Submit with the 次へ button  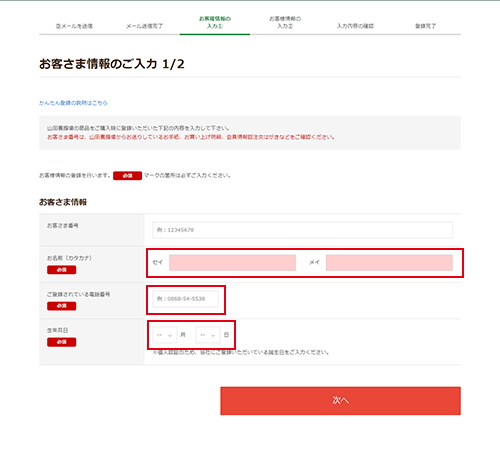pyautogui.click(x=340, y=401)
